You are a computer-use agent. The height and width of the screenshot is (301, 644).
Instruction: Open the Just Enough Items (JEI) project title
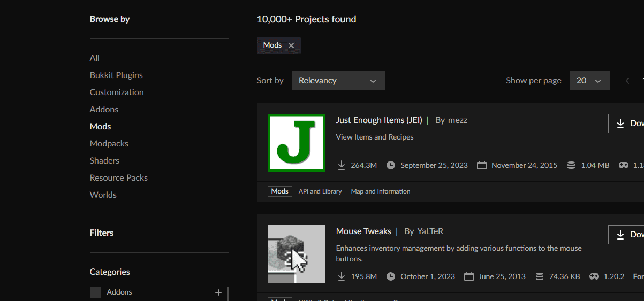tap(379, 120)
